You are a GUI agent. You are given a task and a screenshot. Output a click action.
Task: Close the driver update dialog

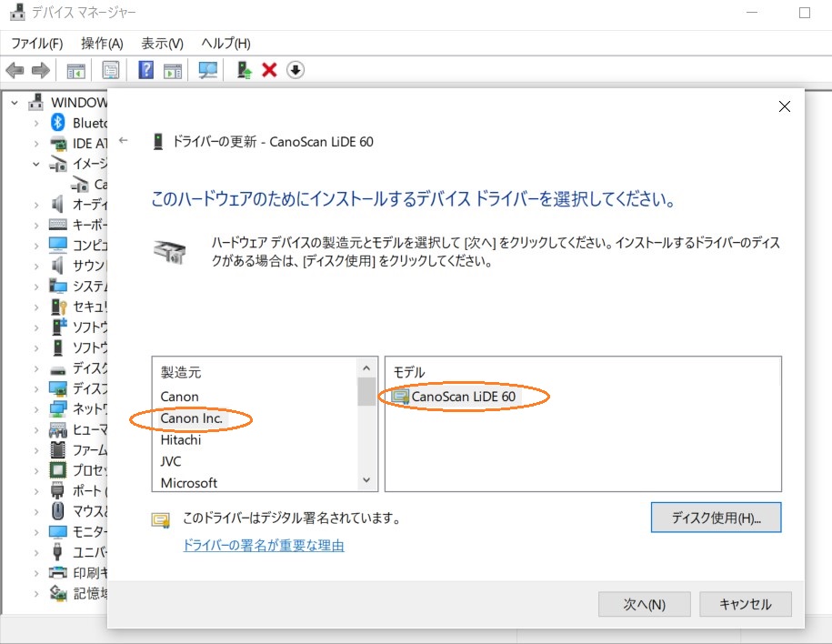(784, 106)
